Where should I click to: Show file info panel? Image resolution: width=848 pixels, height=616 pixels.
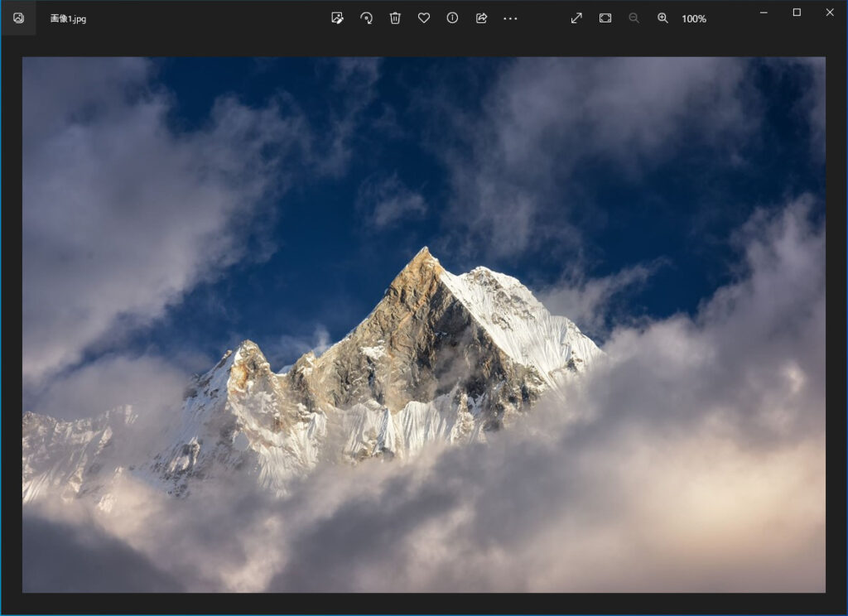point(452,18)
